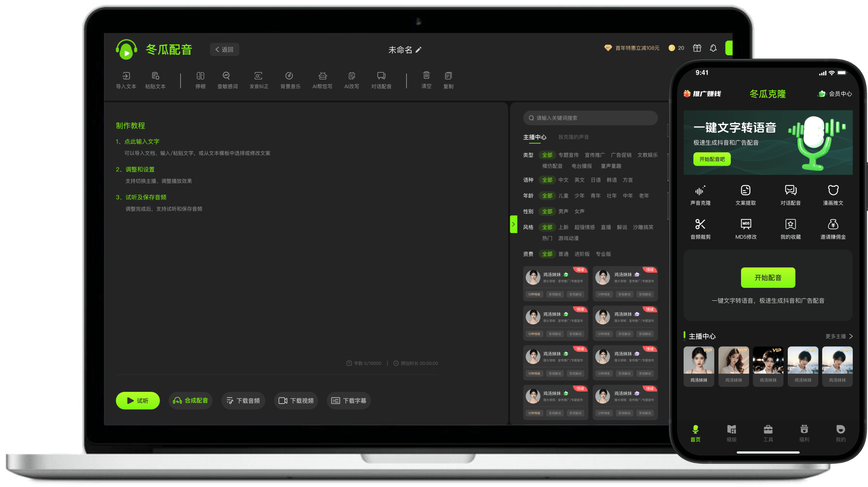
Task: Click the keyword search input field
Action: 590,118
